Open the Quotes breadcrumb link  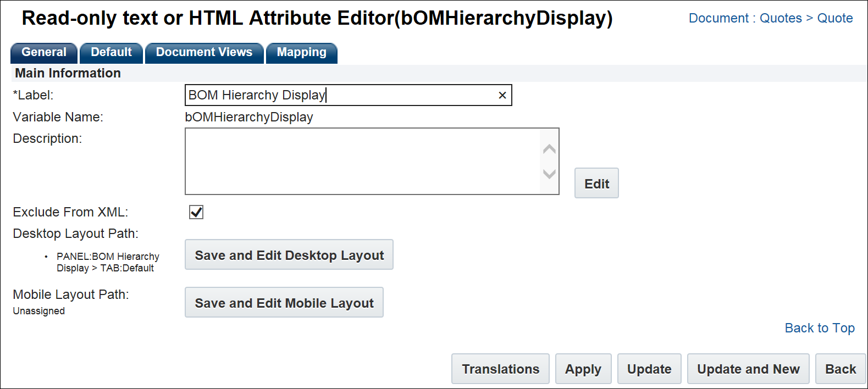tap(781, 18)
